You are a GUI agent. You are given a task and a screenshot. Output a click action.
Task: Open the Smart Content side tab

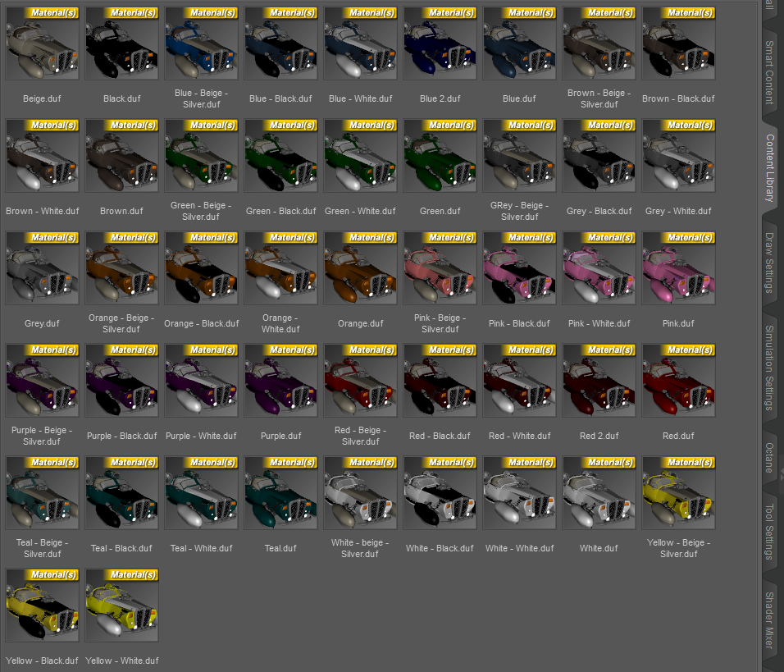770,72
